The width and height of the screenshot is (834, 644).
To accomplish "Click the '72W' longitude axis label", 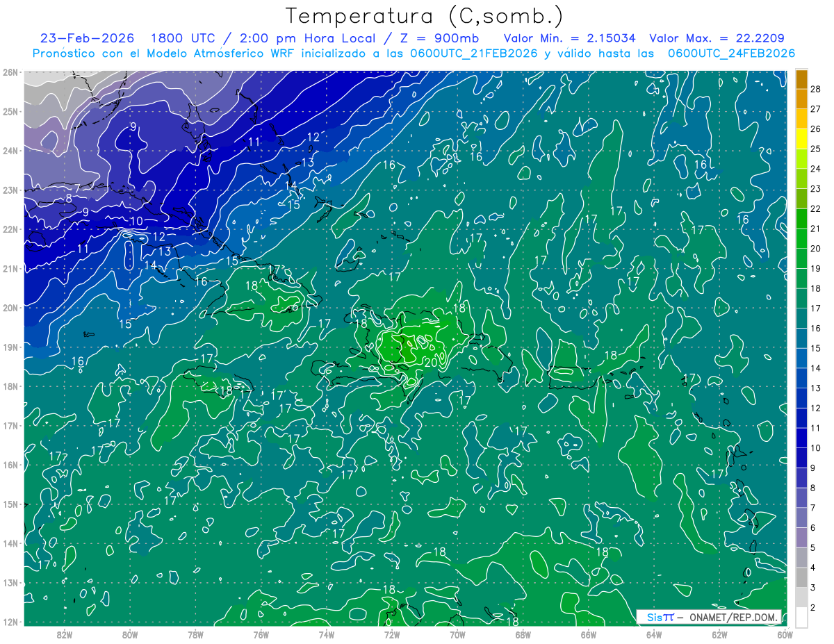I will [391, 634].
